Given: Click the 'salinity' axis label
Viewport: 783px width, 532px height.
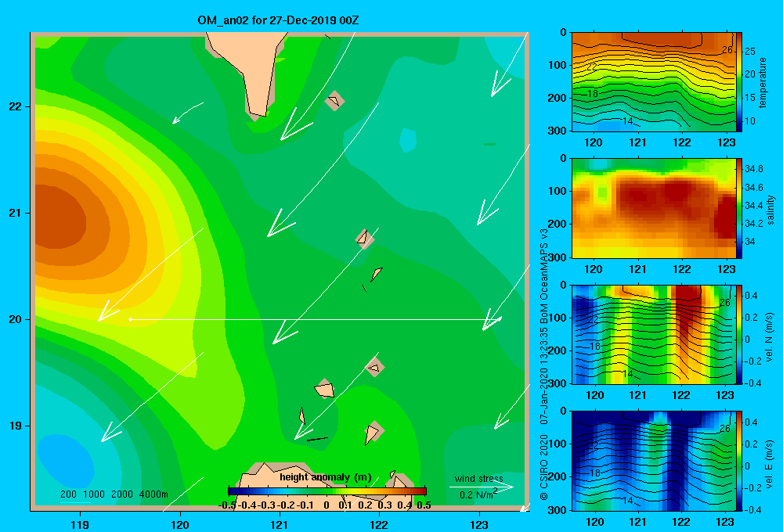Looking at the screenshot, I should pyautogui.click(x=770, y=210).
